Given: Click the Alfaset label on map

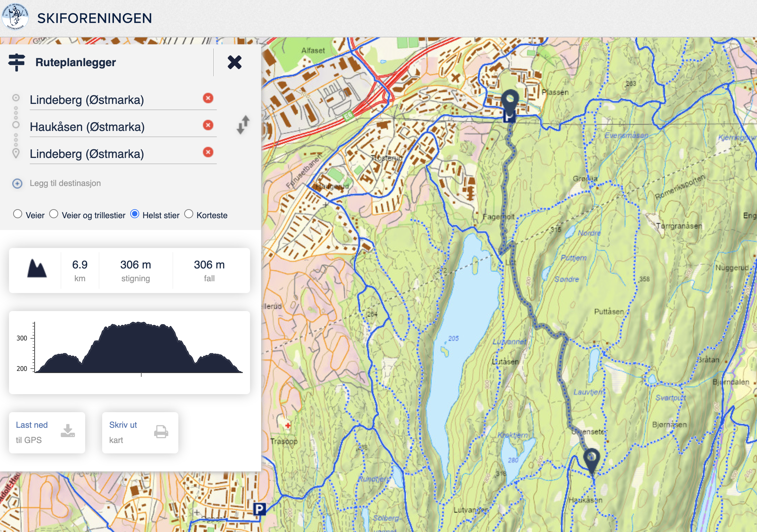Looking at the screenshot, I should [x=313, y=51].
